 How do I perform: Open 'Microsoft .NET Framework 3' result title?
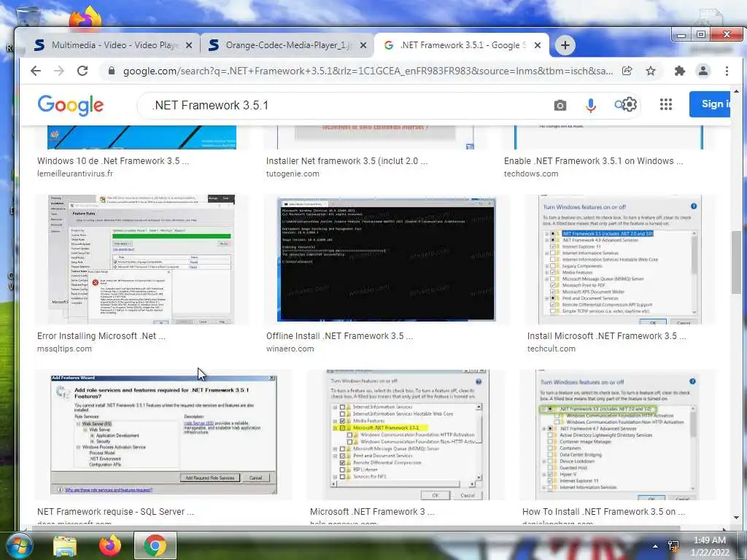click(x=372, y=511)
